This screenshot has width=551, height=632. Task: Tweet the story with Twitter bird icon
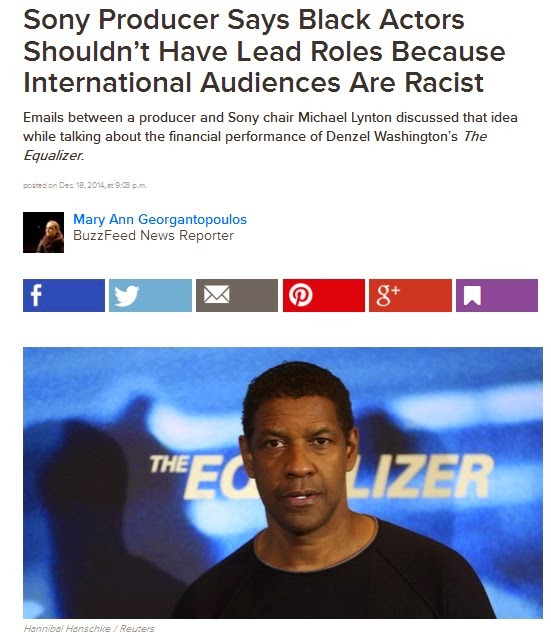point(150,295)
